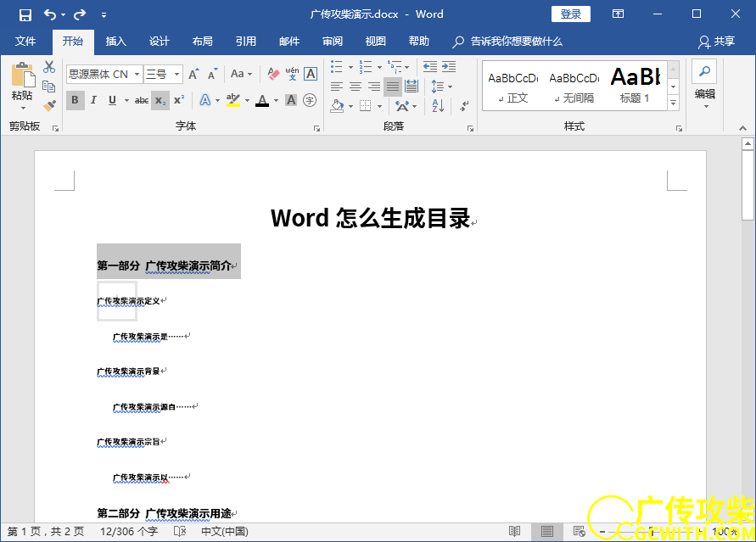Select the 无间隔 No Spacing style
Image resolution: width=756 pixels, height=542 pixels.
[x=574, y=87]
